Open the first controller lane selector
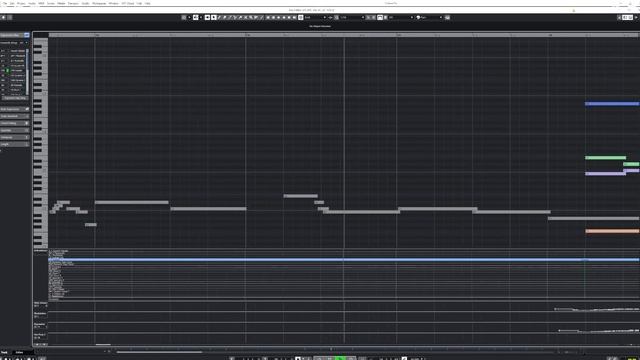The image size is (640, 360). coord(40,304)
